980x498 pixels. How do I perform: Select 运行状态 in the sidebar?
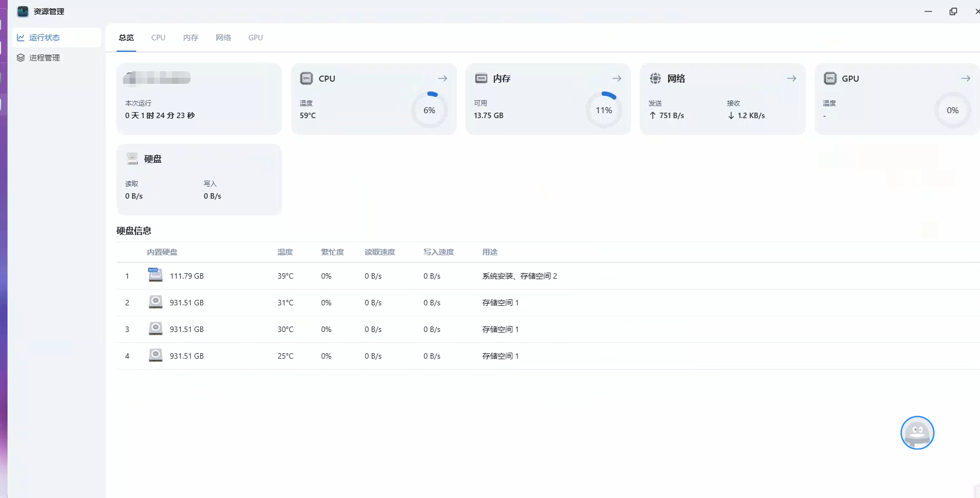click(45, 38)
